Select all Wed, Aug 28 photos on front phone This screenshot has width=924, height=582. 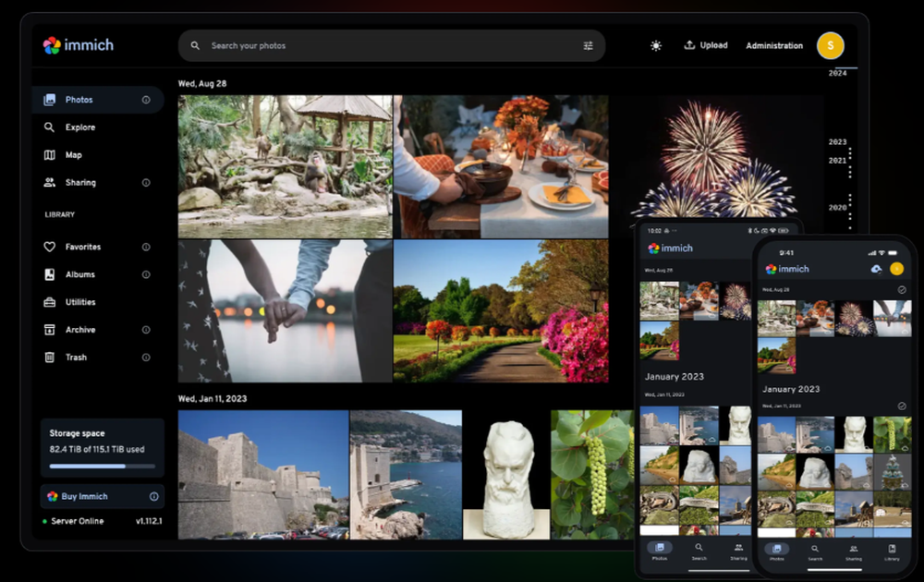tap(901, 290)
